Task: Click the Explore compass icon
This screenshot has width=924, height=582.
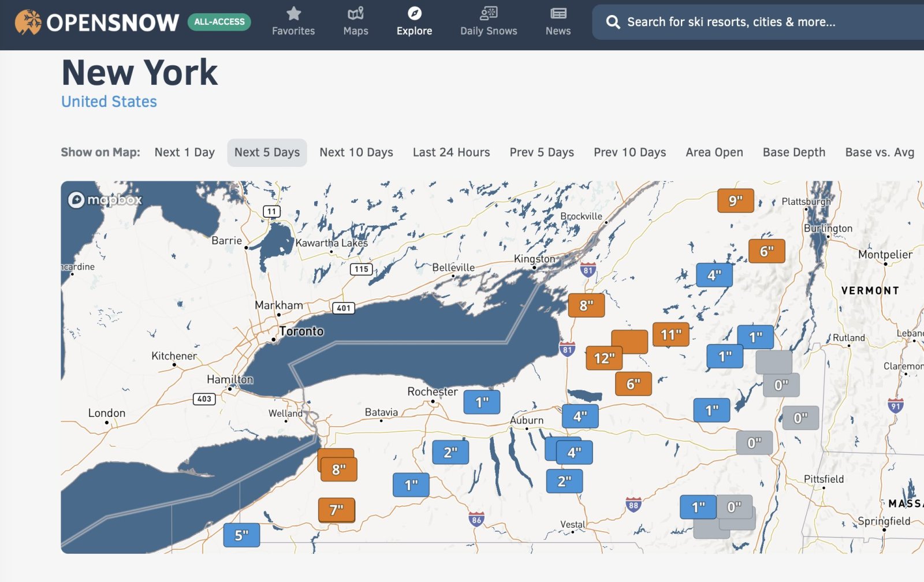Action: pos(414,13)
